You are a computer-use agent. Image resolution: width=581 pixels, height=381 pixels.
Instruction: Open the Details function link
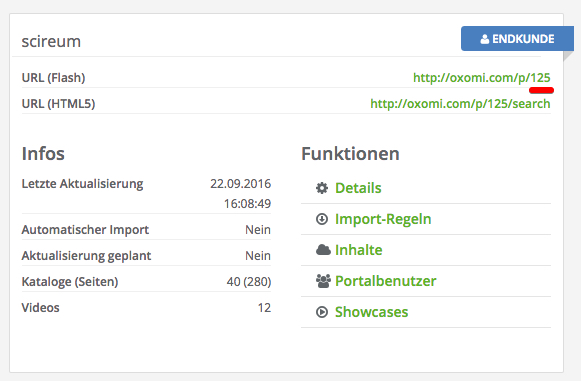pos(358,188)
